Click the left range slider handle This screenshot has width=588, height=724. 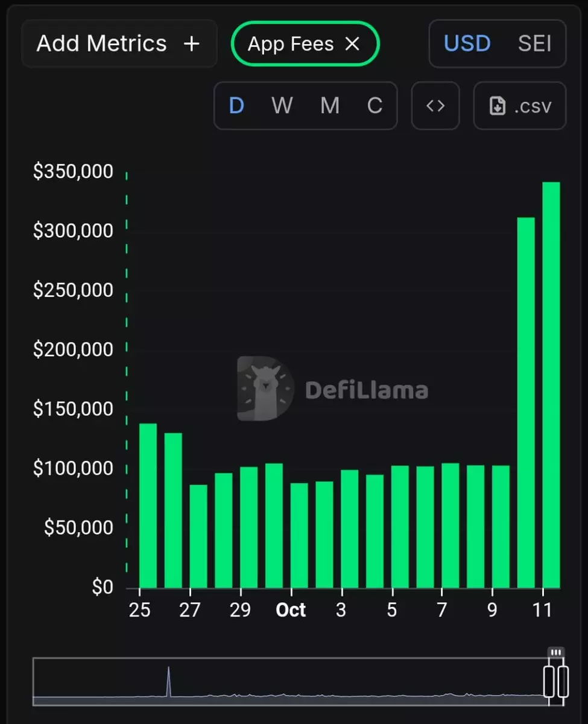pos(549,682)
